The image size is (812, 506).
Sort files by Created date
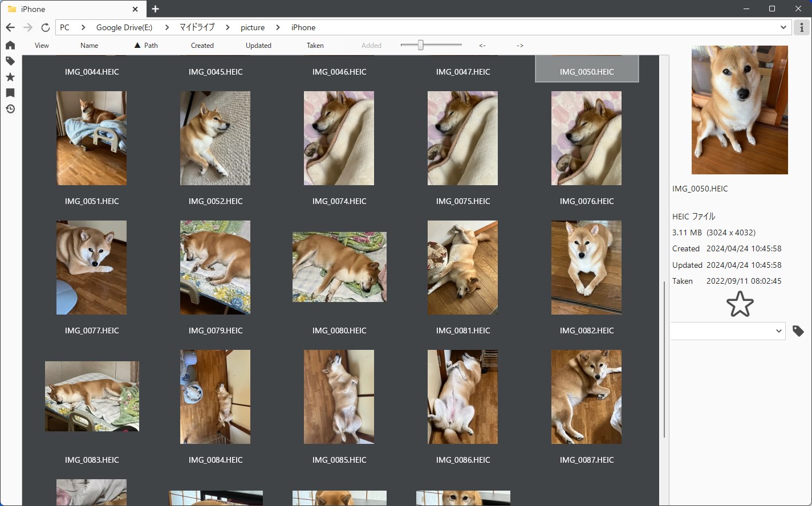pyautogui.click(x=202, y=46)
